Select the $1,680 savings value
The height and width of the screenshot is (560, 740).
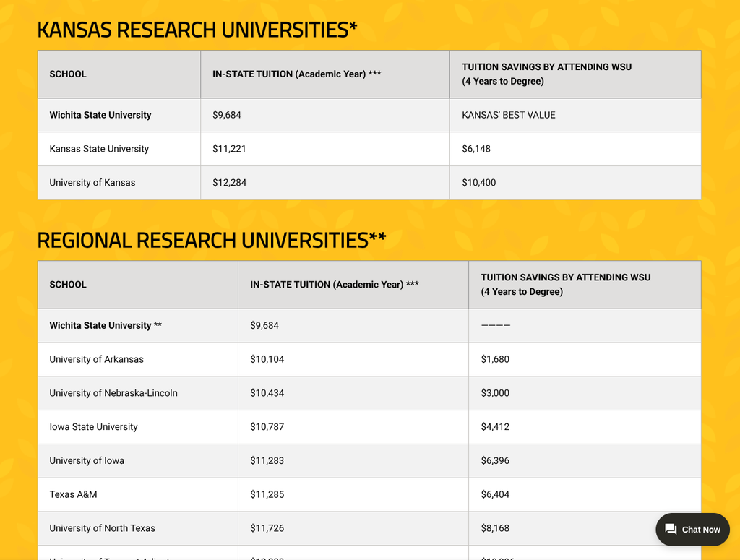(x=495, y=359)
